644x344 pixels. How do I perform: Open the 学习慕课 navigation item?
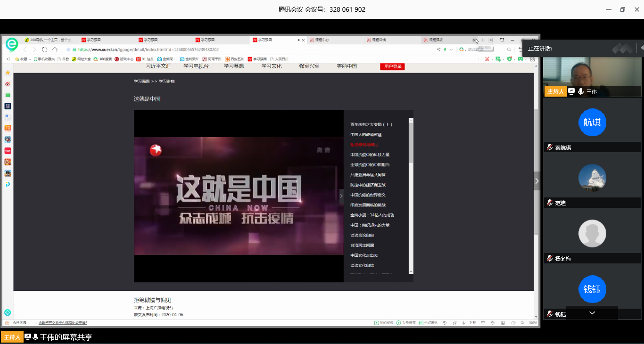click(234, 66)
